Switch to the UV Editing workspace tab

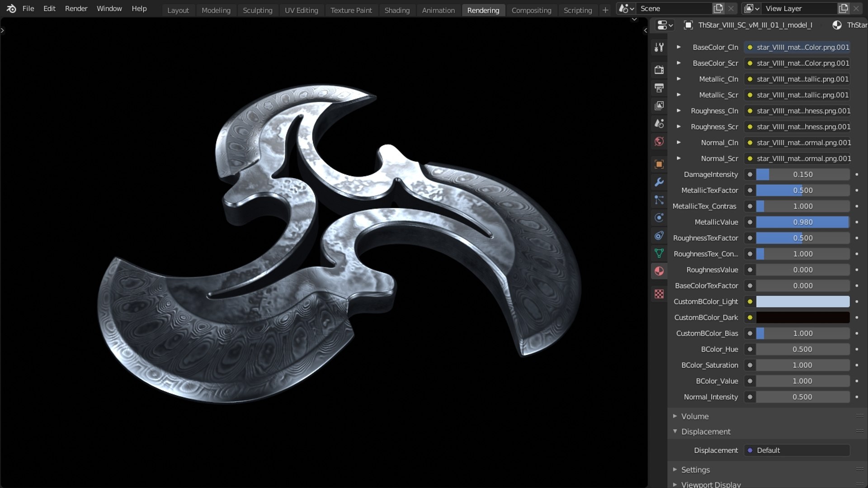coord(302,10)
